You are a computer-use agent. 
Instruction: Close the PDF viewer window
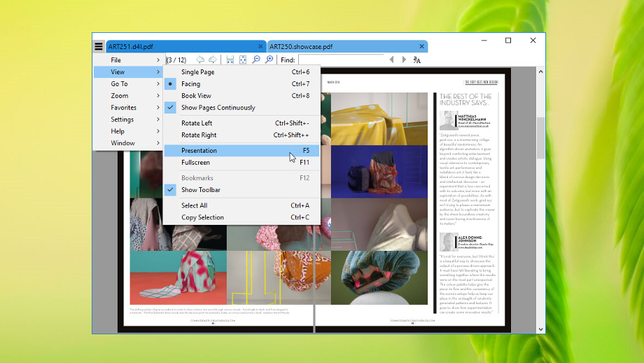point(533,40)
